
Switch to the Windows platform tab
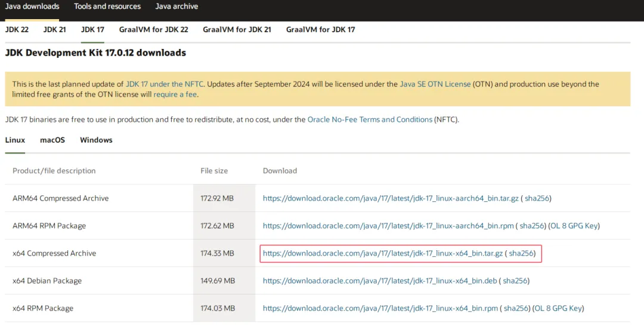tap(96, 140)
